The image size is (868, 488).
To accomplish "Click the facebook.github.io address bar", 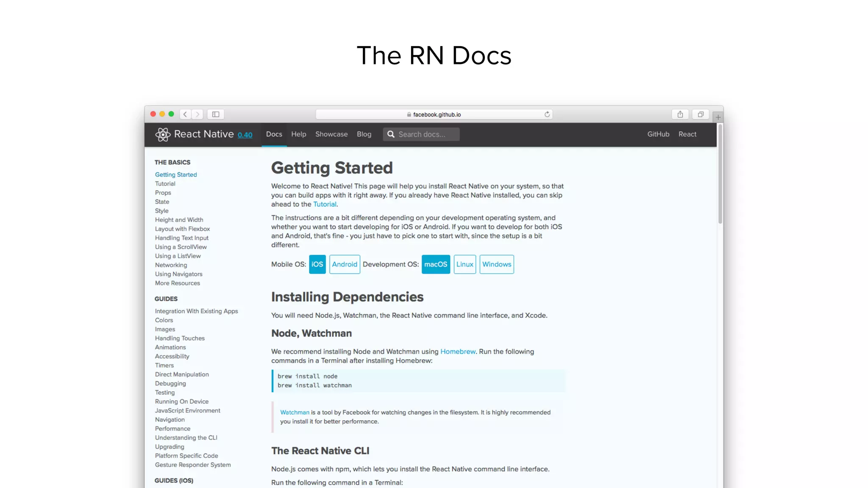I will pos(434,114).
